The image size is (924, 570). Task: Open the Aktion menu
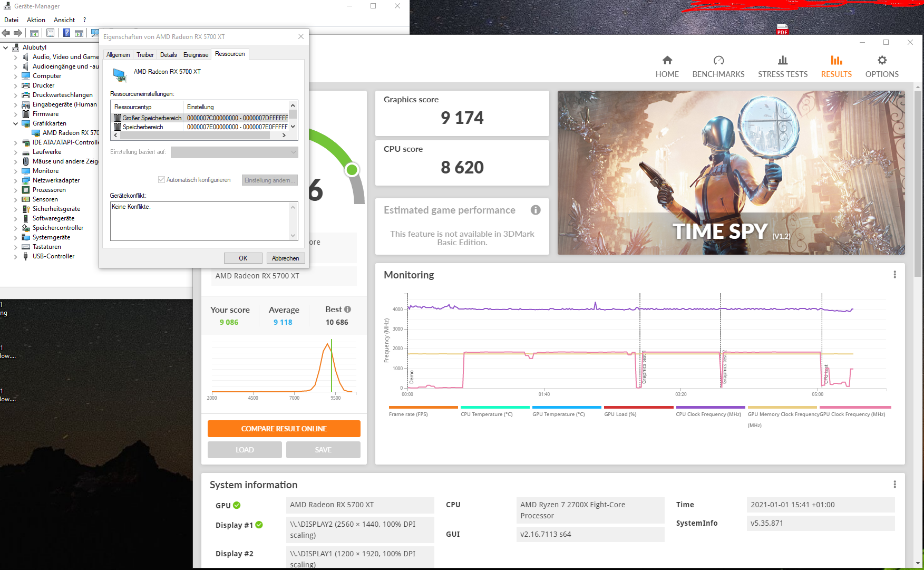[36, 20]
